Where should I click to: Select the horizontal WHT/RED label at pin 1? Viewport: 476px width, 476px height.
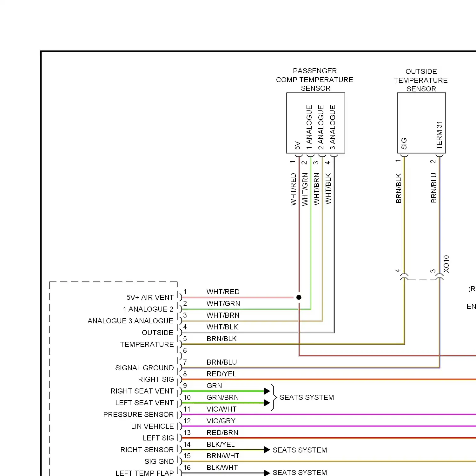[x=223, y=292]
